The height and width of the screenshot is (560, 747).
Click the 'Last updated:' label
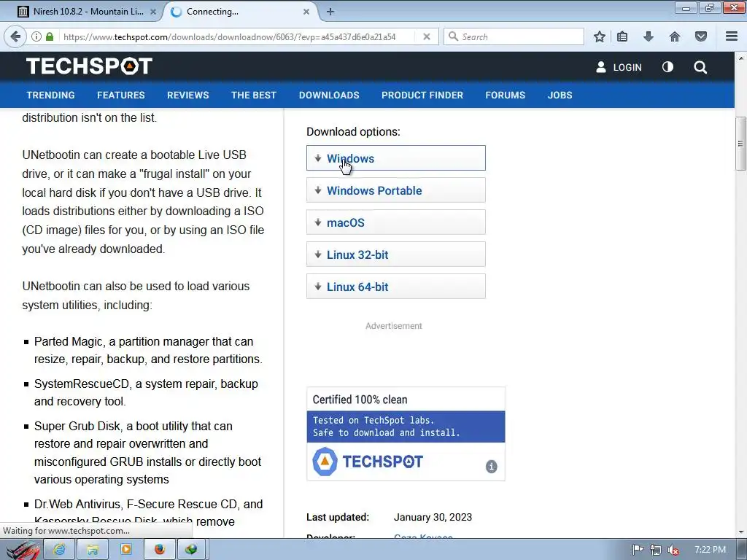point(338,517)
